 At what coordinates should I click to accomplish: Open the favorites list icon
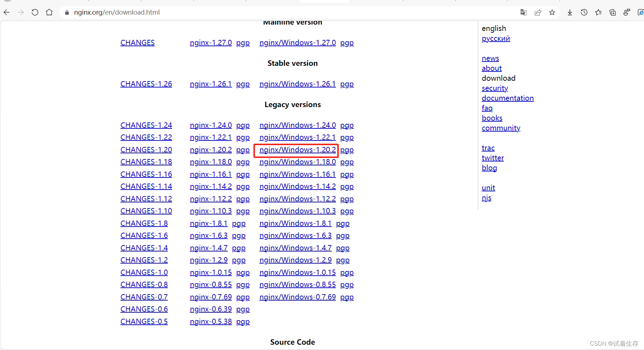click(x=598, y=12)
